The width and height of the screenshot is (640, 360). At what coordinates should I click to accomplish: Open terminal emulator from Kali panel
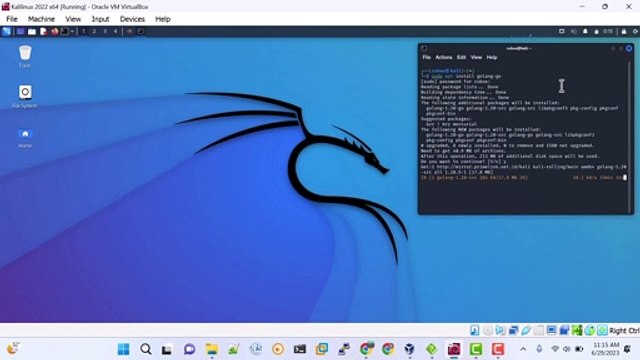[64, 31]
